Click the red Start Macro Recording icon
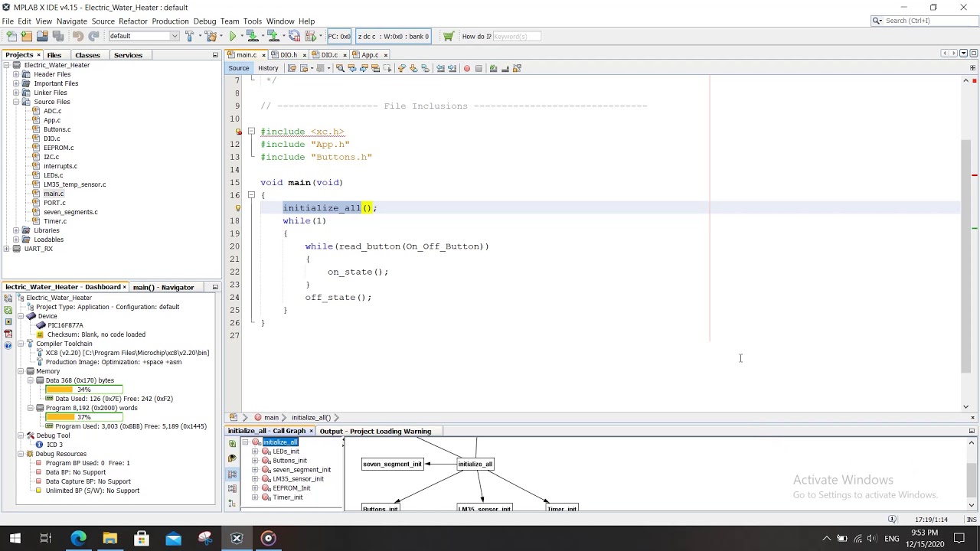This screenshot has height=551, width=980. coord(466,68)
